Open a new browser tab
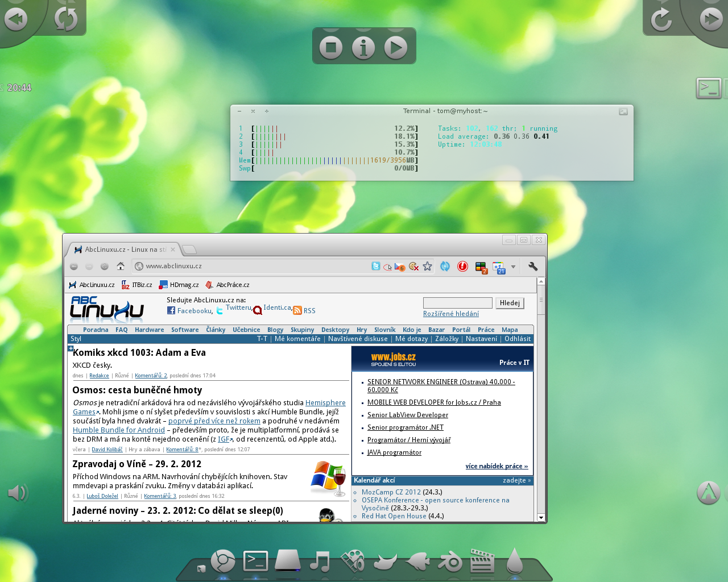 tap(189, 250)
